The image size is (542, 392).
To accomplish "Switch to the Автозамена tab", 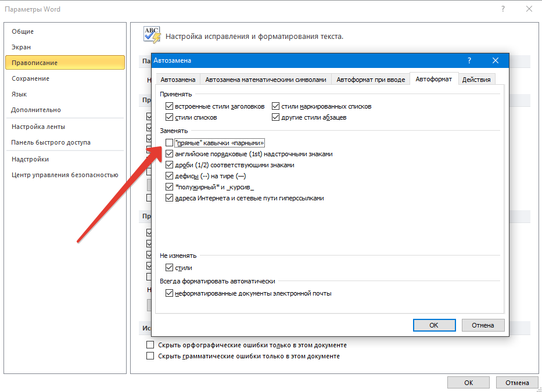I will [x=178, y=80].
